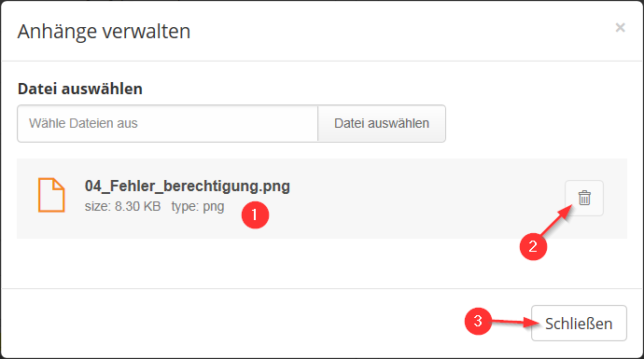Click empty dialog area below attachment row
Image resolution: width=644 pixels, height=359 pixels.
pos(287,263)
